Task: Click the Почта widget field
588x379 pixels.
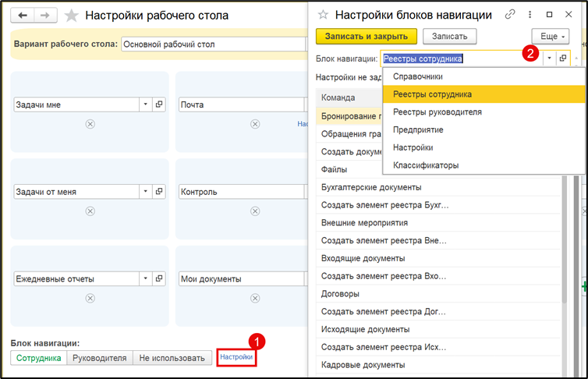Action: (242, 104)
